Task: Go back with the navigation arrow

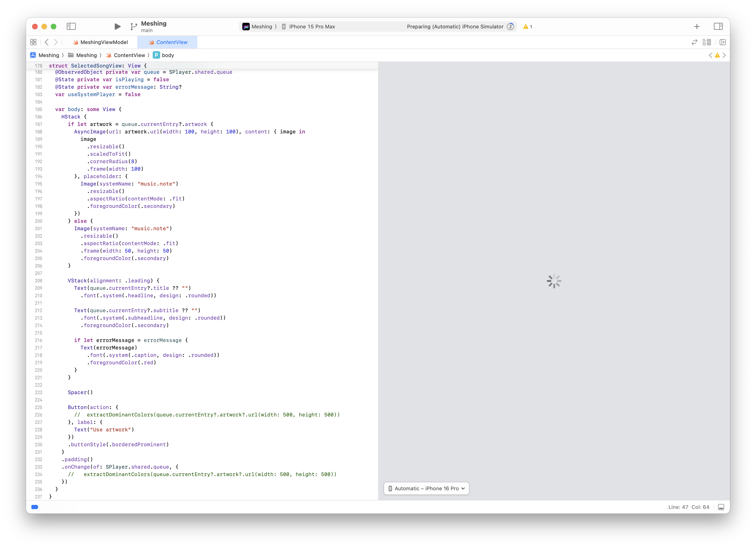Action: [47, 42]
